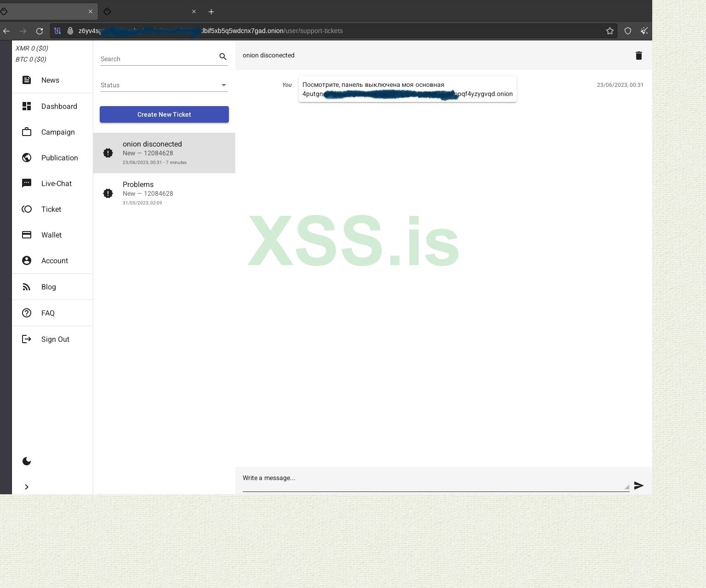Switch to the second browser tab
Image resolution: width=706 pixels, height=588 pixels.
tap(150, 11)
